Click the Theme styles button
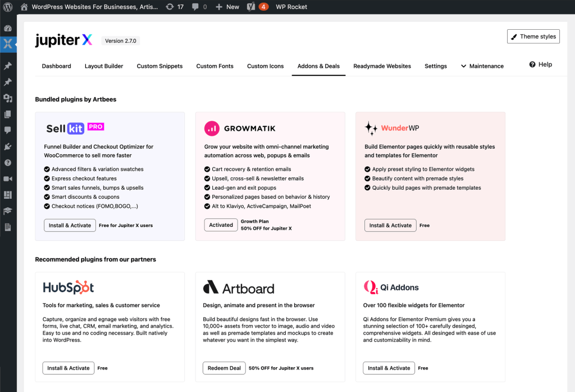 tap(533, 37)
